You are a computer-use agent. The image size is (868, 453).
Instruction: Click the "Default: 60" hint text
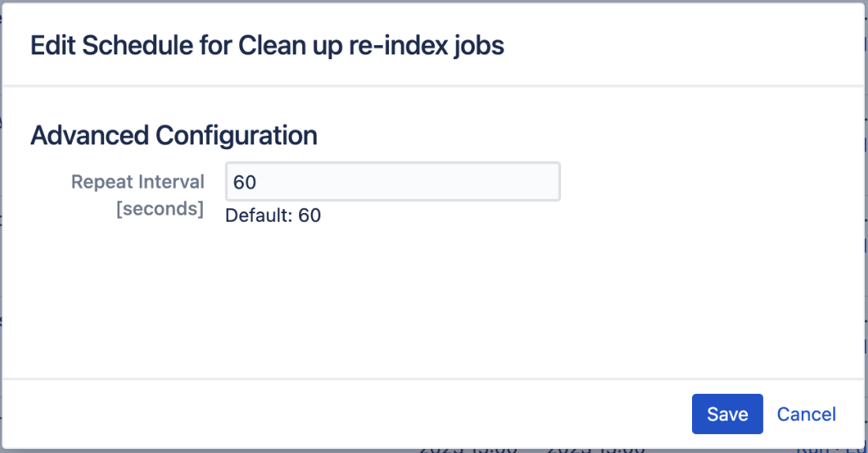pos(273,215)
